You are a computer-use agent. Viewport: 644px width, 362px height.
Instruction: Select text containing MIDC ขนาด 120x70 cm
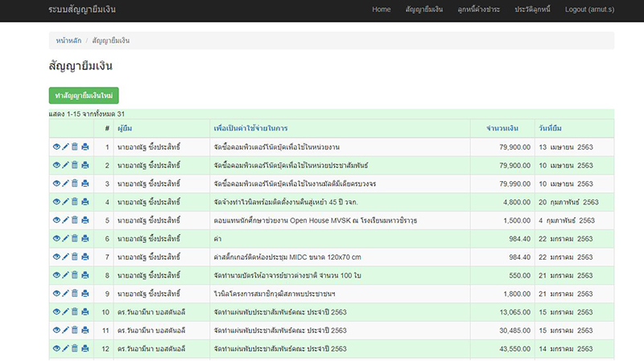[x=287, y=257]
